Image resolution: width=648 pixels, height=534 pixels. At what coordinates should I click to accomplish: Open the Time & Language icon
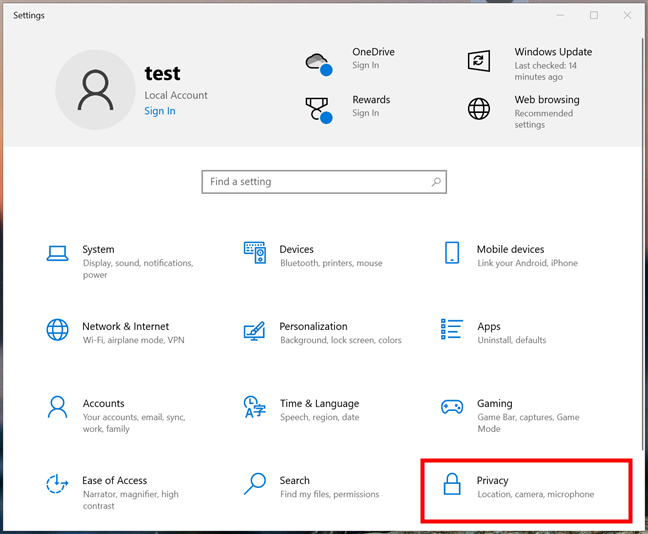click(x=255, y=407)
